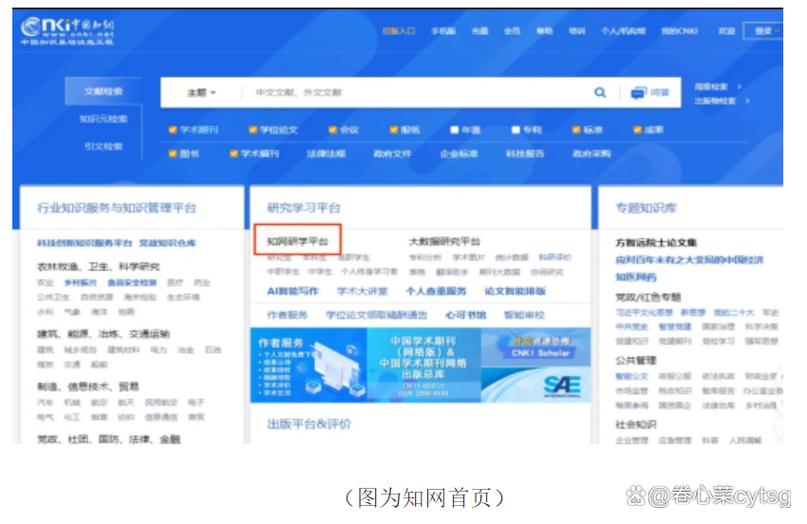This screenshot has height=524, width=807.
Task: Open the 中国学术期刊（网络版）banner
Action: pyautogui.click(x=424, y=365)
